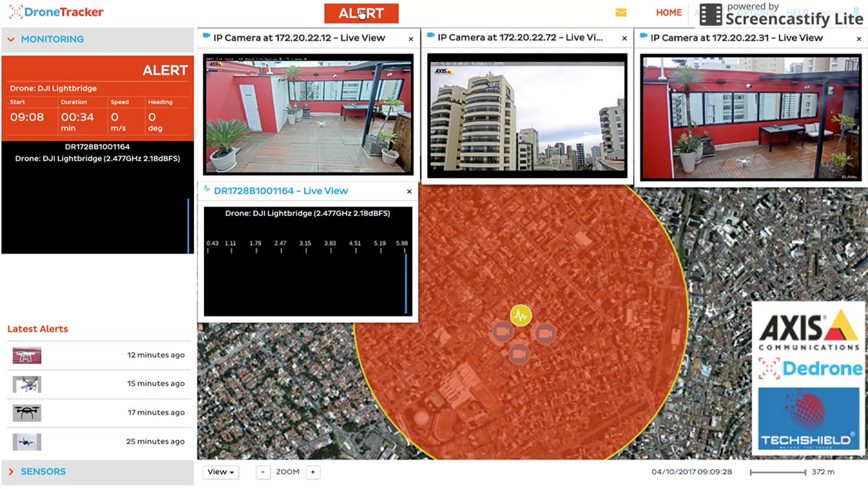The width and height of the screenshot is (868, 490).
Task: Select the right camera marker on map
Action: tap(545, 333)
